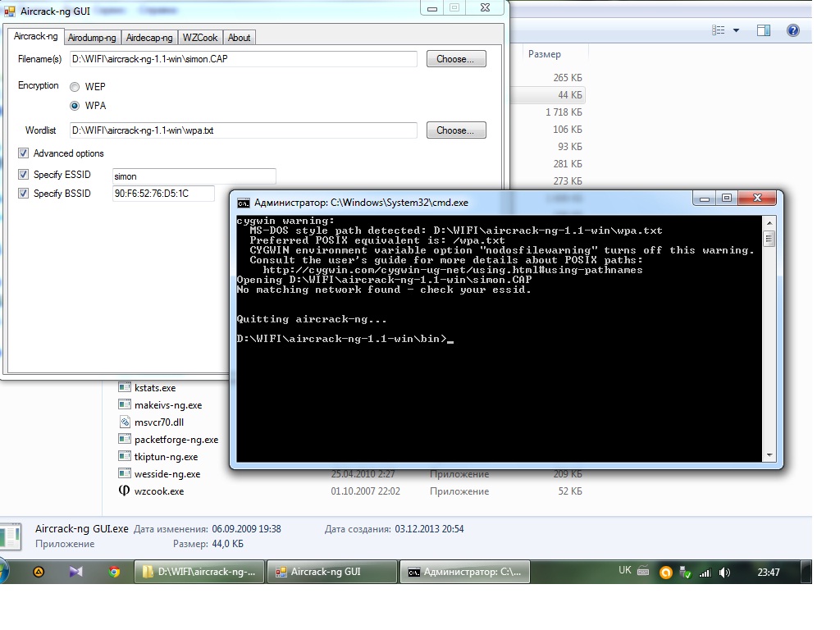Click Choose button next to Wordlist field
This screenshot has height=630, width=840.
tap(456, 130)
